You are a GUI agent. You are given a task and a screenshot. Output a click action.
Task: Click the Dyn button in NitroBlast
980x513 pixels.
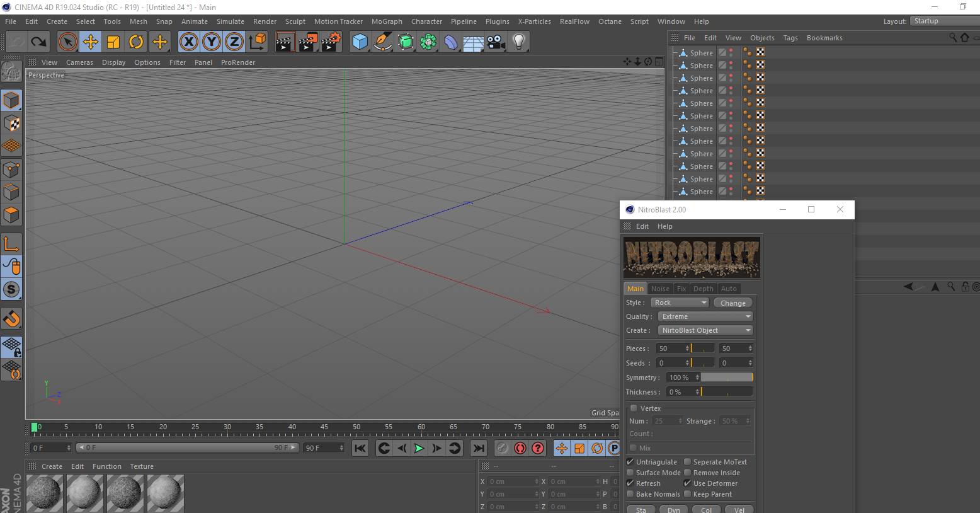click(x=674, y=509)
